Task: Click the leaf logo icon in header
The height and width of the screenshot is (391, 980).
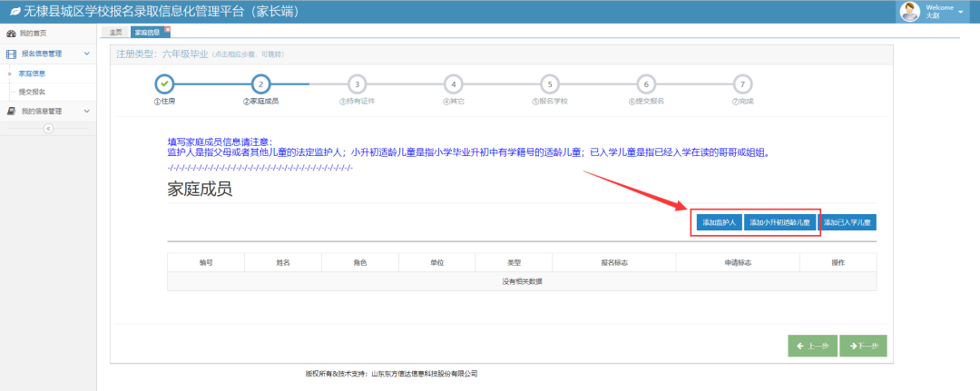Action: pyautogui.click(x=15, y=12)
